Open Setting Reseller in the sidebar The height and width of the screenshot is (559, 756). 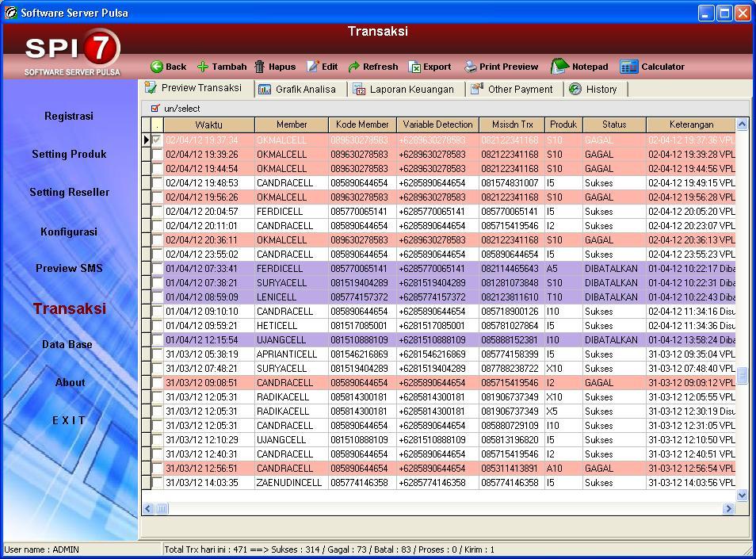click(70, 192)
